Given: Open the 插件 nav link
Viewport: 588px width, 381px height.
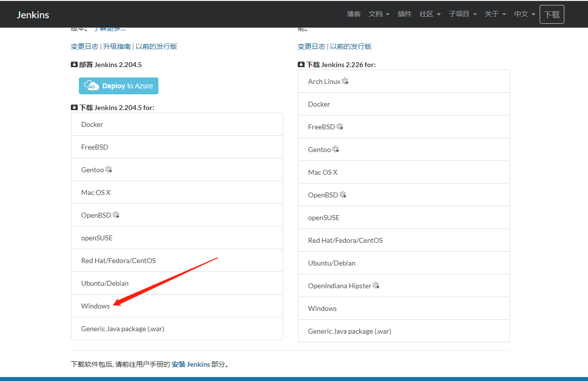Looking at the screenshot, I should pos(404,14).
